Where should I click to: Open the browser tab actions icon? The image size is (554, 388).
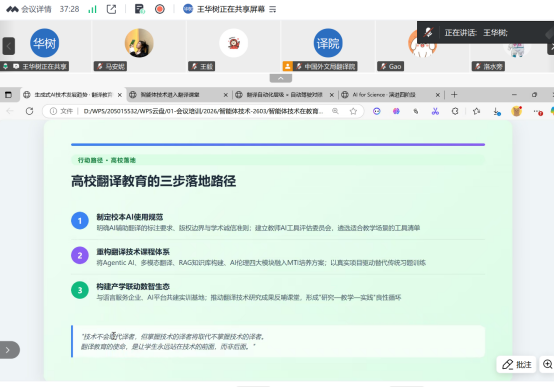(8, 95)
